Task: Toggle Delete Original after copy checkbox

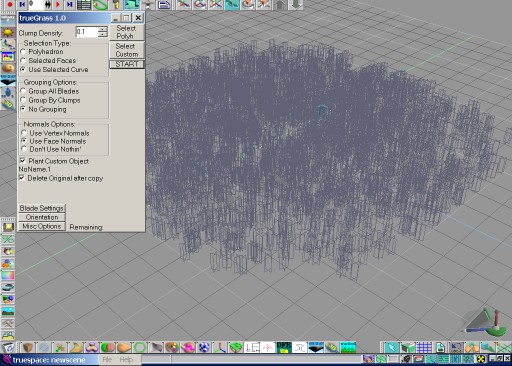Action: click(x=22, y=178)
